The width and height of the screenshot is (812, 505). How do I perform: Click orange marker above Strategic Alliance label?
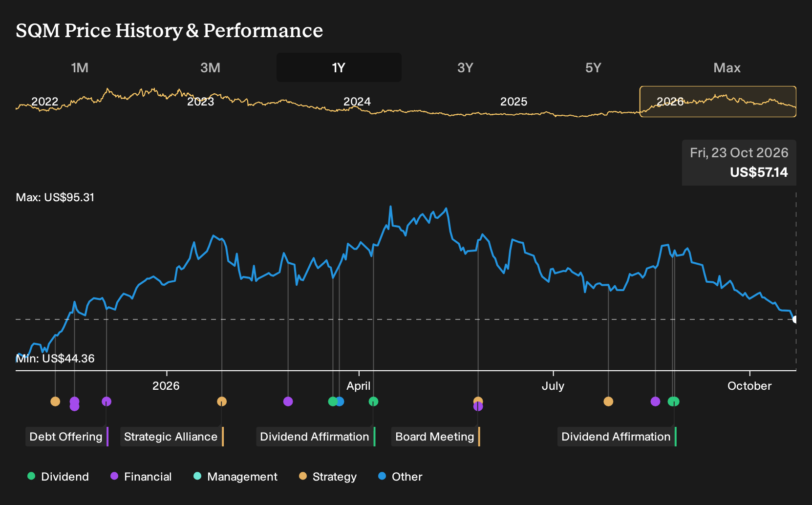[x=222, y=401]
